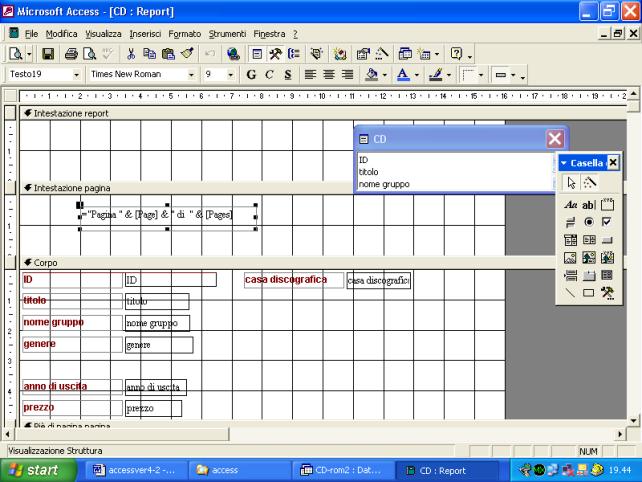Screen dimensions: 642x482
Task: Select the Command Button tool in toolbox
Action: click(x=607, y=240)
